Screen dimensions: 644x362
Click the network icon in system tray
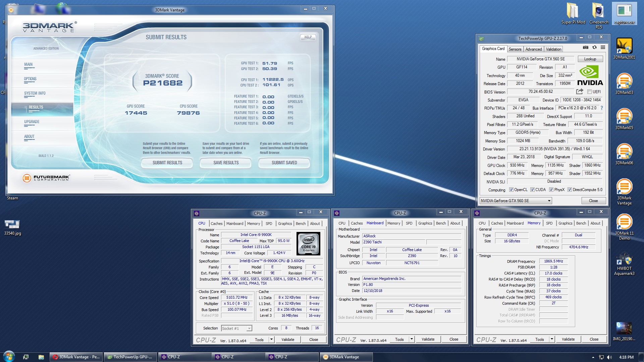(x=601, y=357)
